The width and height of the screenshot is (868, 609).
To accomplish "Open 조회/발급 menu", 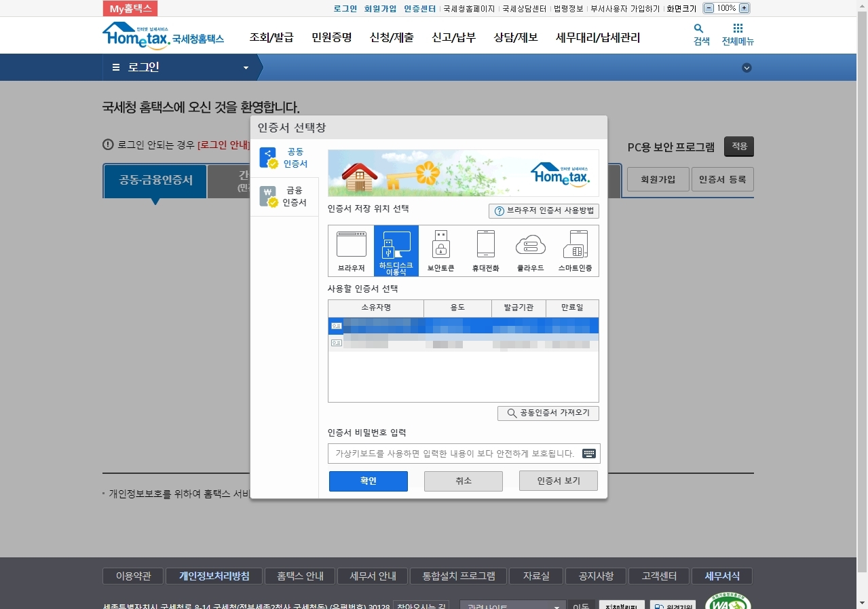I will pos(271,37).
